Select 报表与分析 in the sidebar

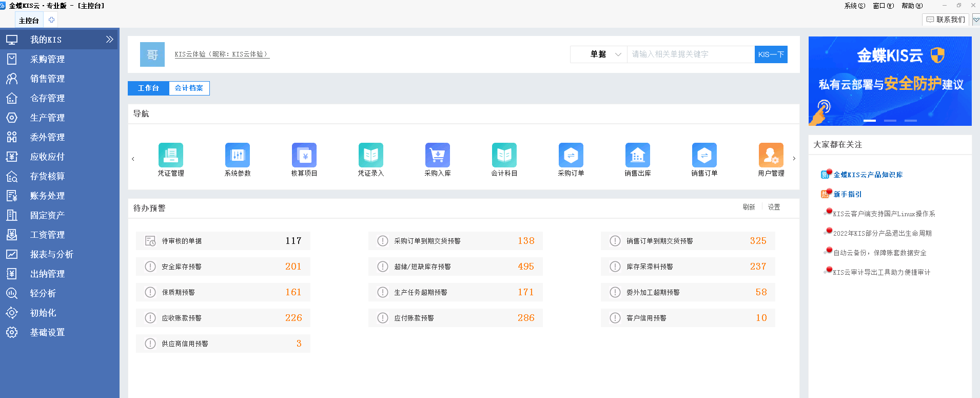[x=60, y=254]
